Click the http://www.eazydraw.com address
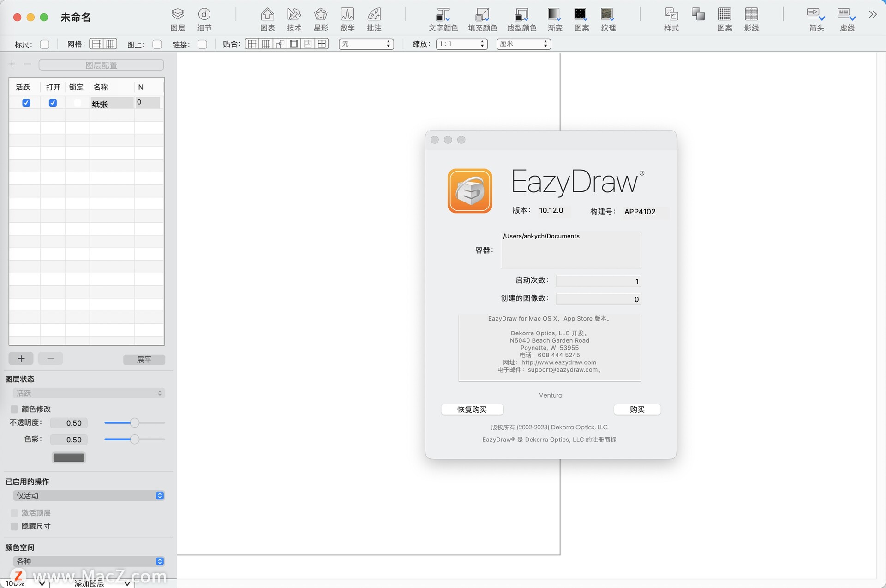Screen dimensions: 886x588 click(x=558, y=362)
